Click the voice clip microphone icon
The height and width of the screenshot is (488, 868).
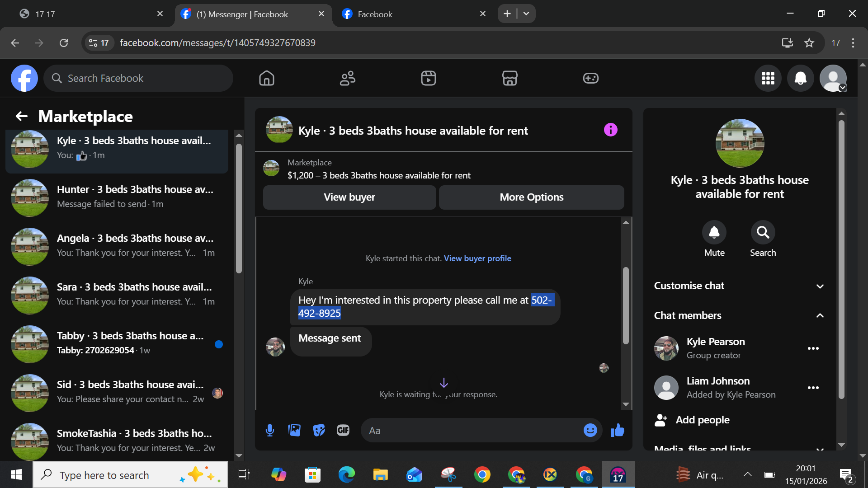[270, 430]
